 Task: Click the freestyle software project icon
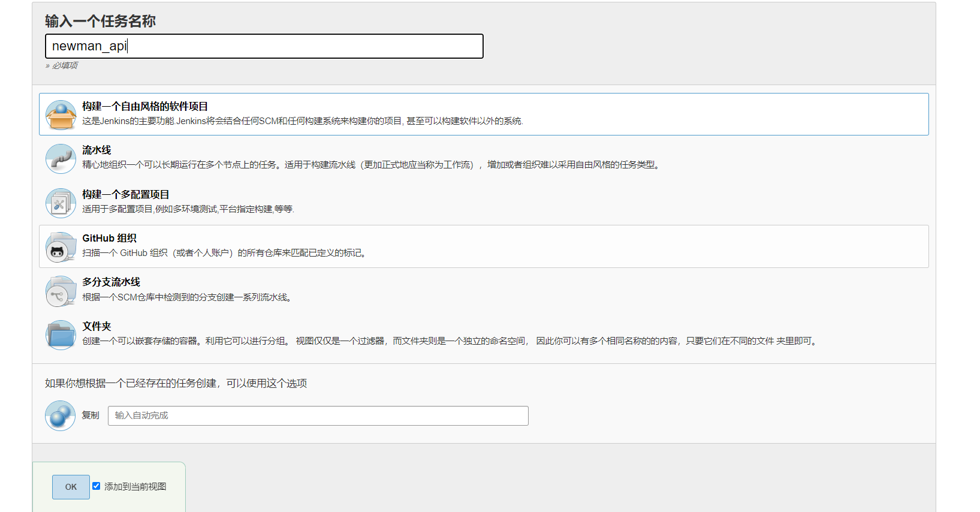[61, 115]
